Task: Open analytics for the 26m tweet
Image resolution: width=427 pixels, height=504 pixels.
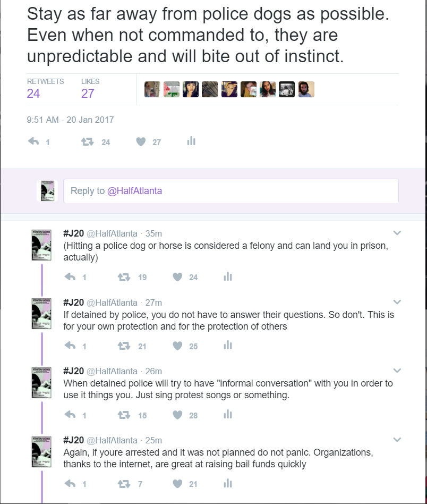Action: click(228, 414)
